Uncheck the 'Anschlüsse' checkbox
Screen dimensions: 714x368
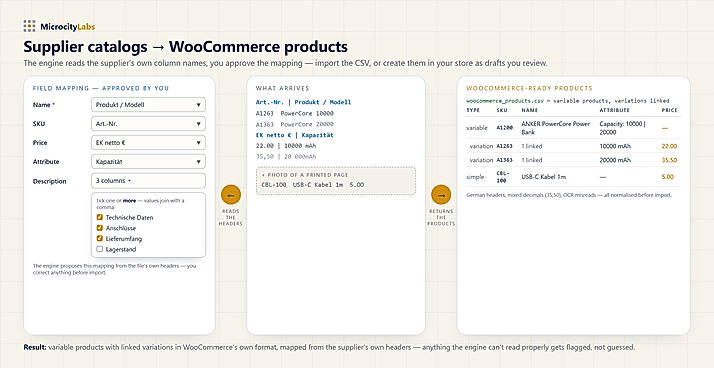pyautogui.click(x=100, y=228)
